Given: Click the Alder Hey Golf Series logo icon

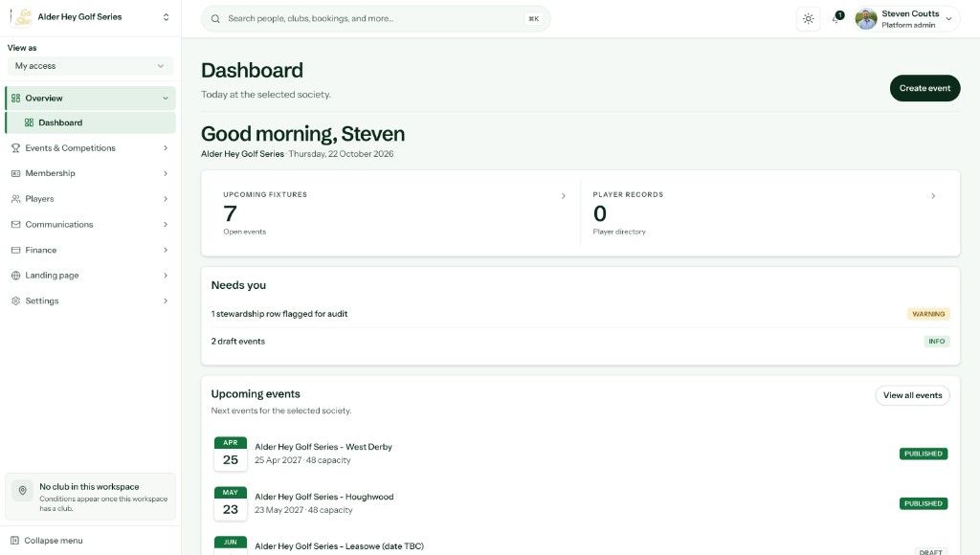Looking at the screenshot, I should click(x=23, y=17).
